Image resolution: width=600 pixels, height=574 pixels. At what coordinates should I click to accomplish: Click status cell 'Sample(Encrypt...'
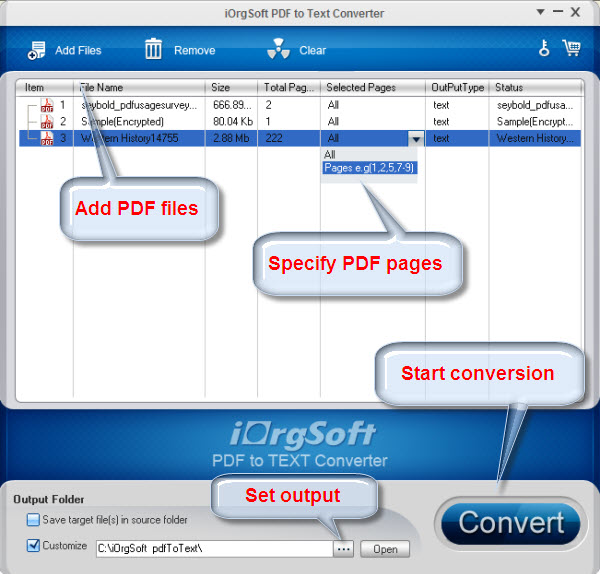(x=535, y=122)
